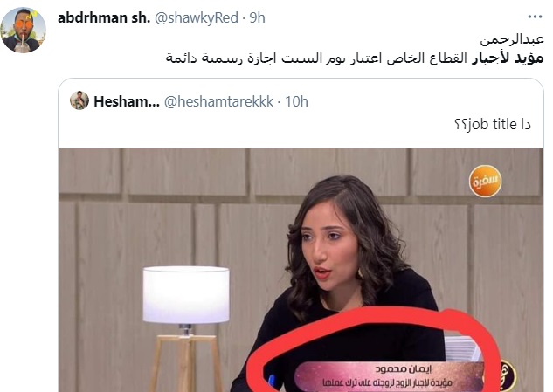This screenshot has height=392, width=553.
Task: Open abdrhman sh. profile picture
Action: coord(24,30)
